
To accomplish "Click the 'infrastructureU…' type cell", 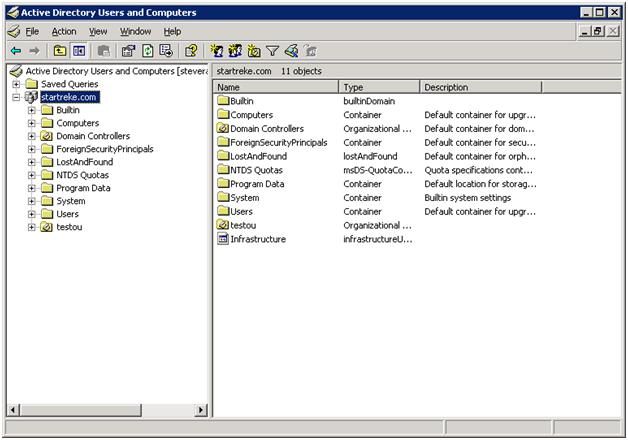I will click(x=378, y=239).
